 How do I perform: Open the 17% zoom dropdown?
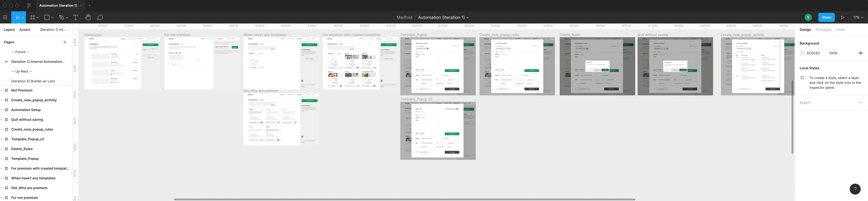pos(858,17)
